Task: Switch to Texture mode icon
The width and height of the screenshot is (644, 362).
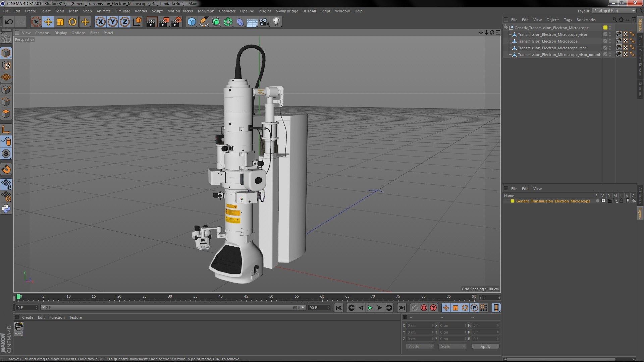Action: (6, 65)
